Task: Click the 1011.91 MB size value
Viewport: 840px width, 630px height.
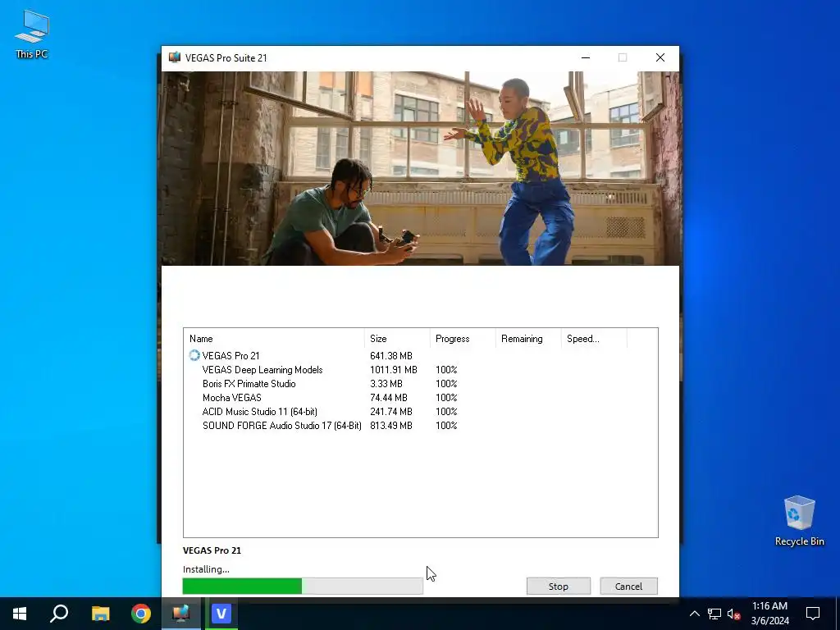Action: click(x=393, y=370)
